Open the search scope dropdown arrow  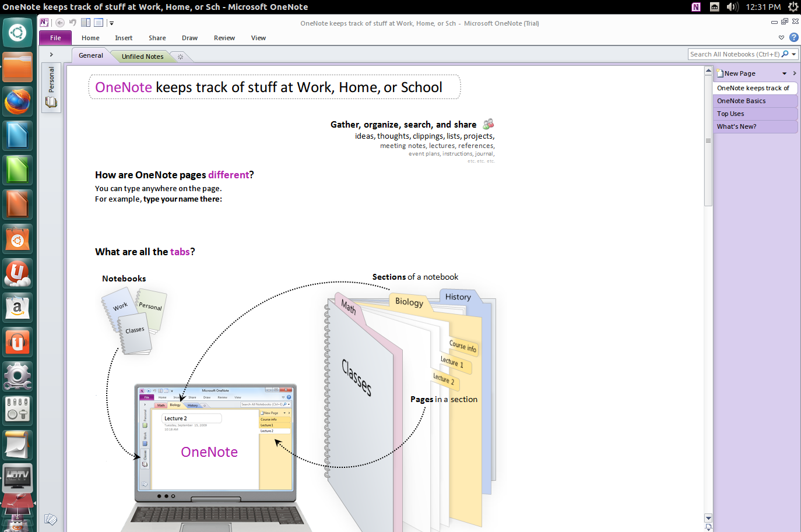(x=794, y=54)
